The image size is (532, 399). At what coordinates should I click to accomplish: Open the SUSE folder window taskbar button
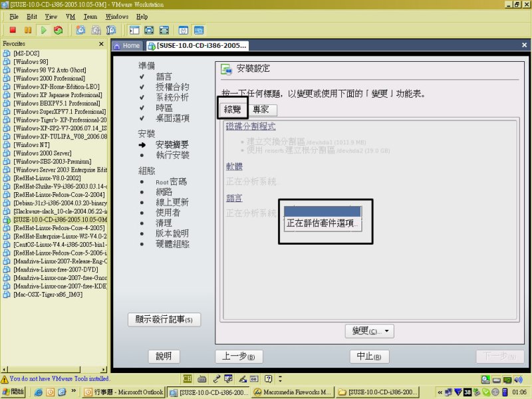coord(378,392)
